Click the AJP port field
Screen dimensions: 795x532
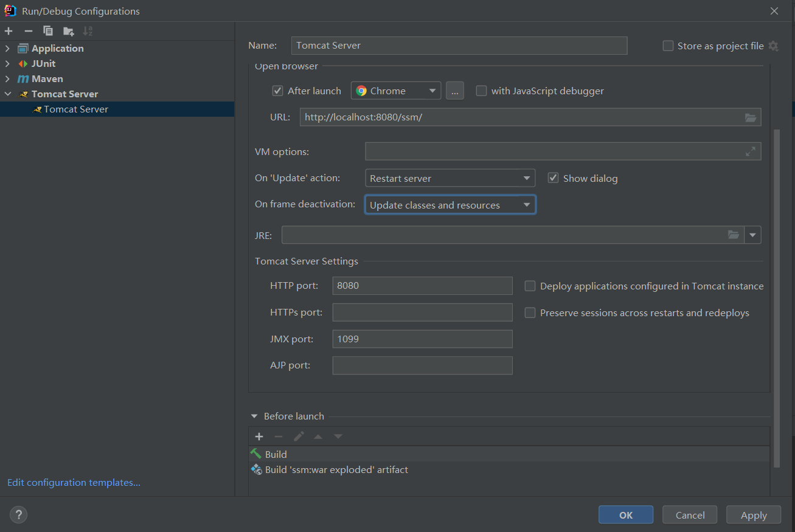tap(423, 365)
